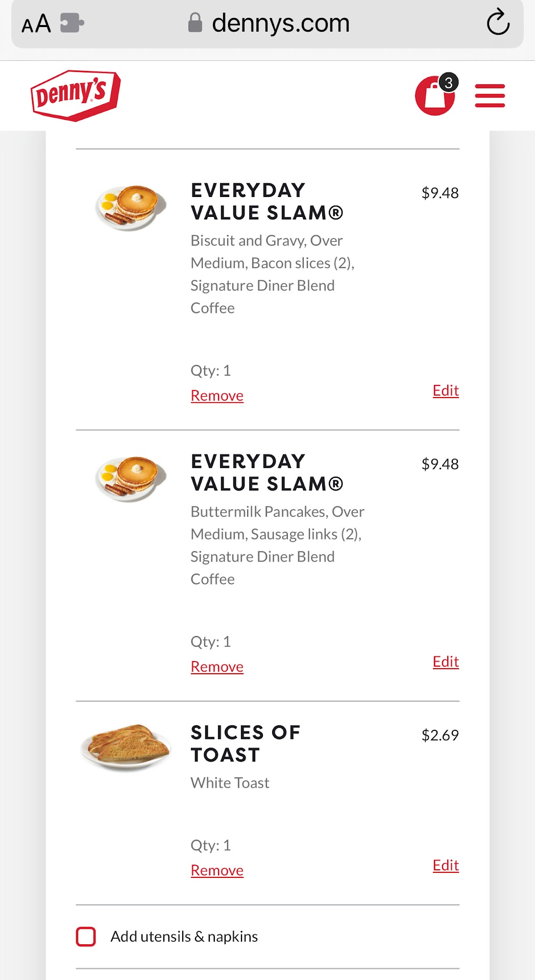The image size is (535, 980).
Task: Open the AA text size options
Action: pyautogui.click(x=36, y=24)
